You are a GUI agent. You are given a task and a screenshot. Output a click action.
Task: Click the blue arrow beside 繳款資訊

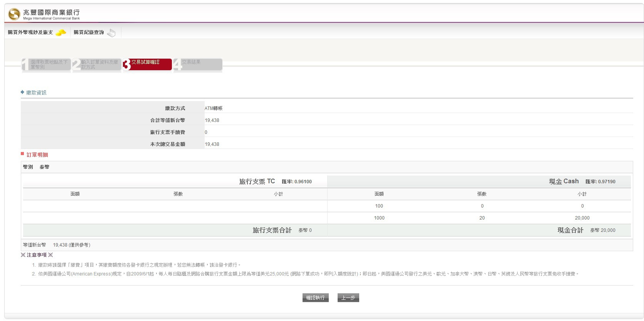click(22, 92)
